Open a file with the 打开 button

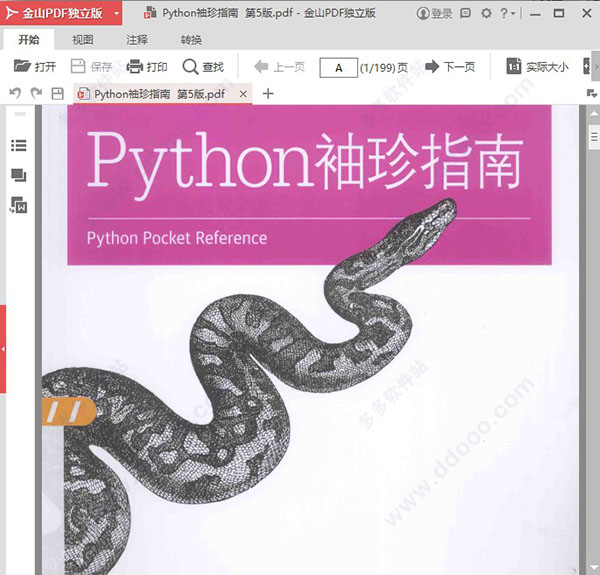35,67
